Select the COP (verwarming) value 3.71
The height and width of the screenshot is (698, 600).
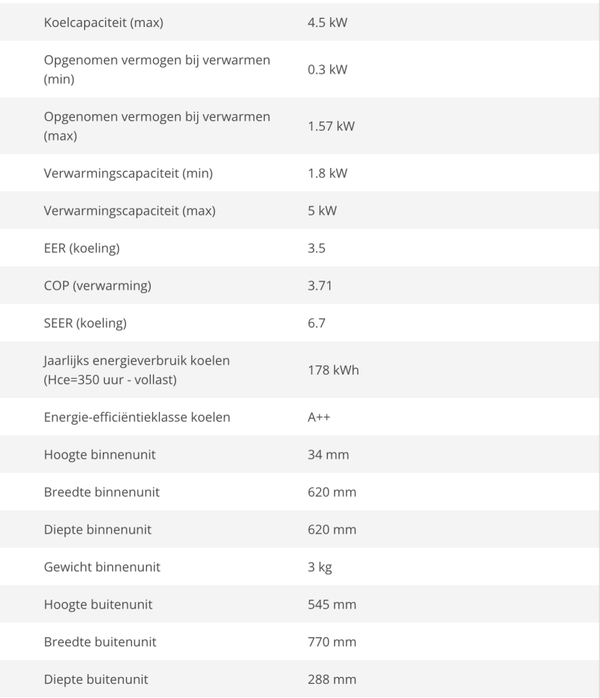click(320, 285)
